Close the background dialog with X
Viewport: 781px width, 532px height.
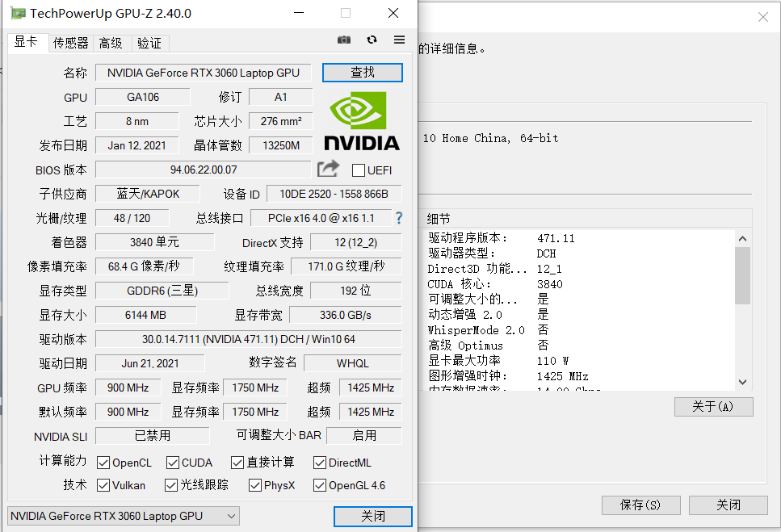pos(762,18)
